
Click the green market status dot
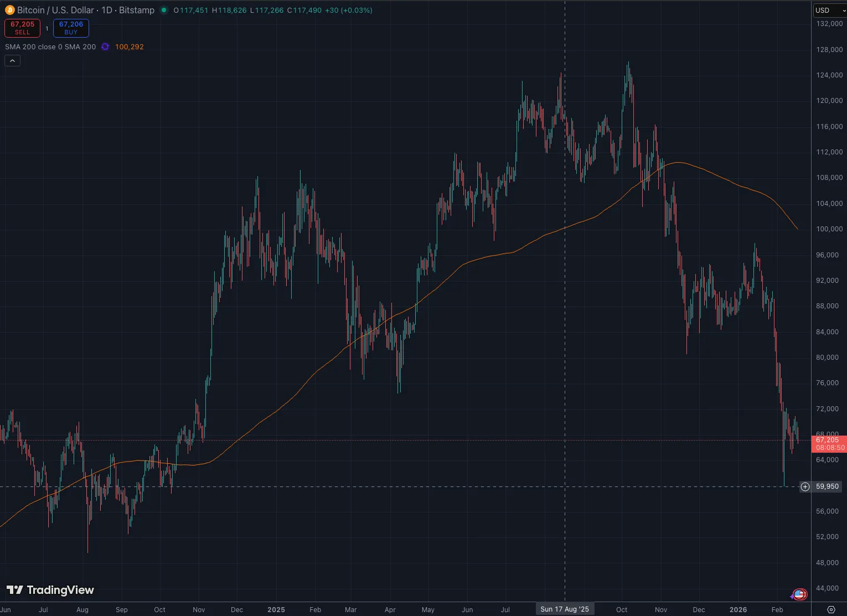(x=164, y=10)
